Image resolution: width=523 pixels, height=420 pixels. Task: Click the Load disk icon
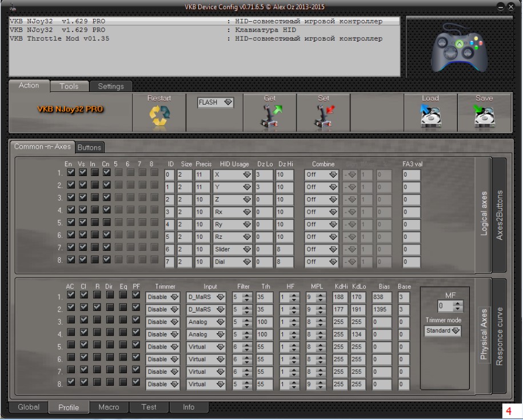tap(430, 117)
